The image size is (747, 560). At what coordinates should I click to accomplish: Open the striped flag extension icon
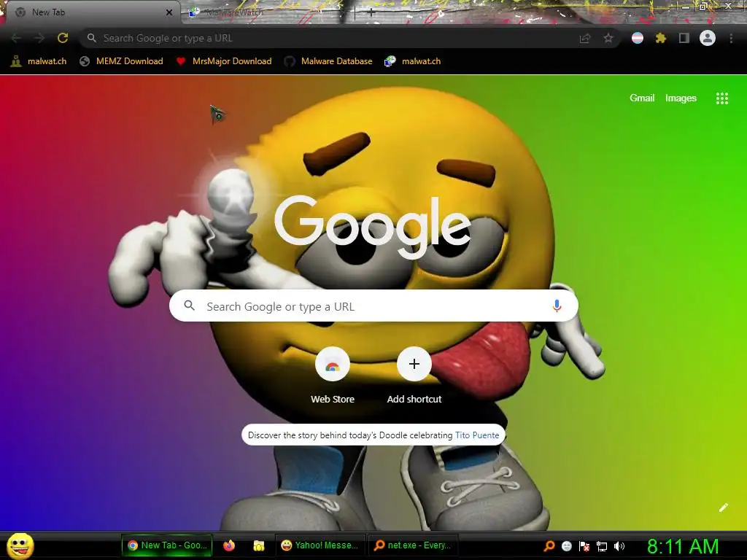pos(638,38)
